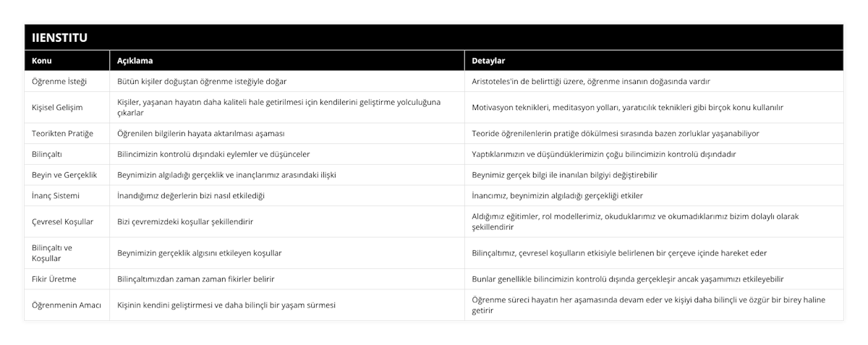This screenshot has height=345, width=868.
Task: Click the Fikir Üretme topic cell
Action: coord(55,278)
